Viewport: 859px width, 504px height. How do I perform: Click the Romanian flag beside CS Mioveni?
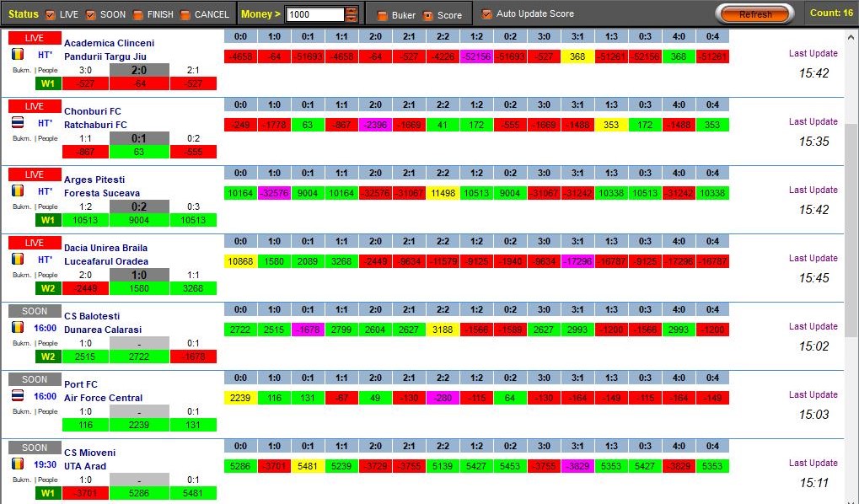[x=18, y=464]
